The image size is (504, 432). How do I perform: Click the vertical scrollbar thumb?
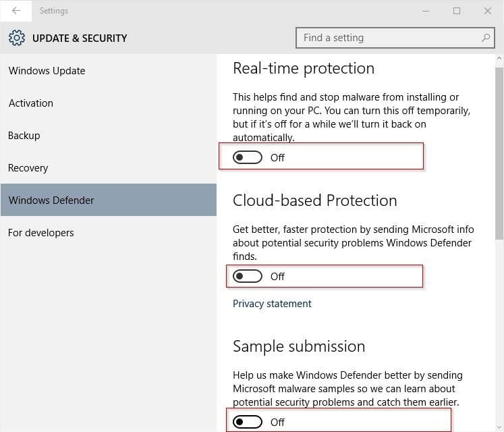coord(499,153)
